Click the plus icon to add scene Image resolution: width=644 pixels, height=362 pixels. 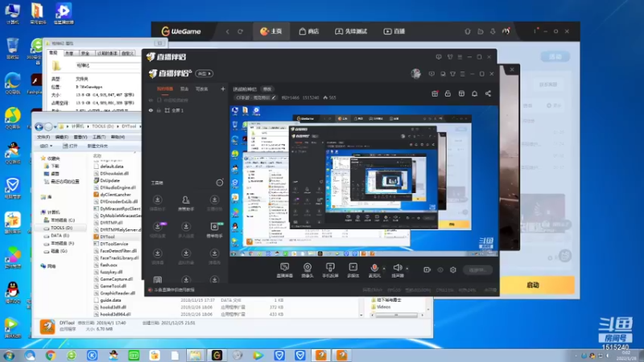pos(223,88)
